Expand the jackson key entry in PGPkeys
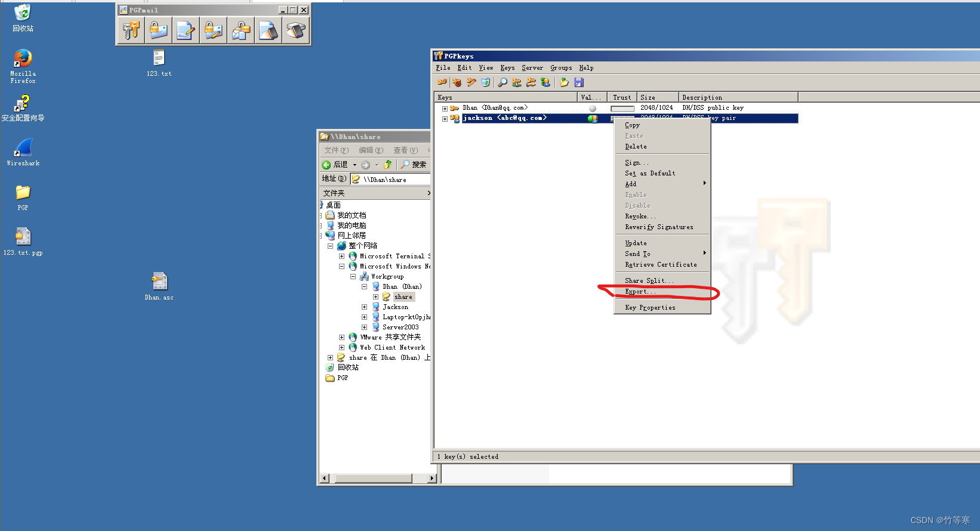980x531 pixels. (x=445, y=119)
